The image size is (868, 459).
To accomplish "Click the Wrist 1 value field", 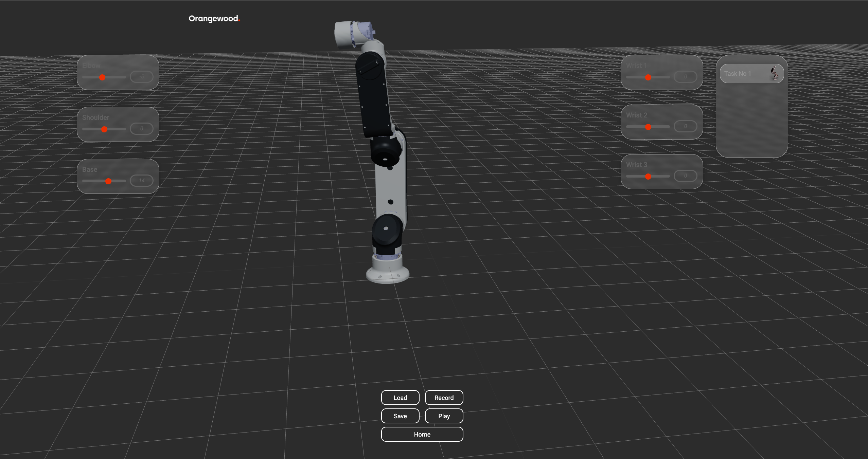I will (686, 77).
